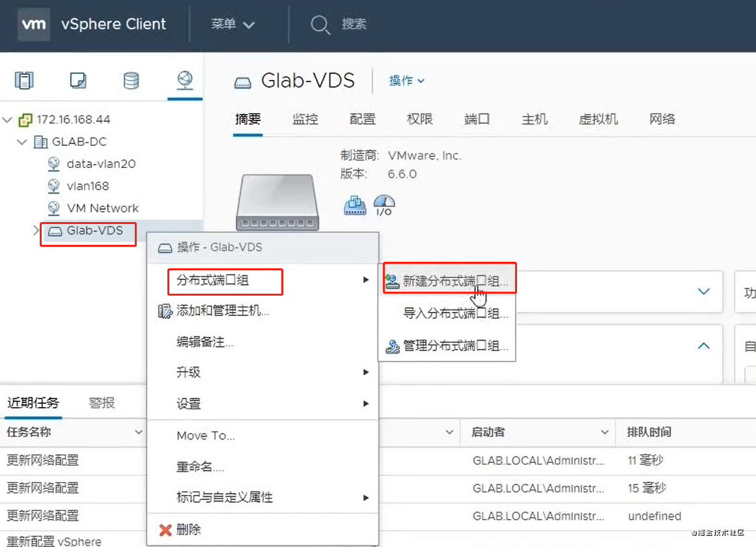Click the network icon beside data-vlan20
The height and width of the screenshot is (547, 756).
click(x=53, y=164)
